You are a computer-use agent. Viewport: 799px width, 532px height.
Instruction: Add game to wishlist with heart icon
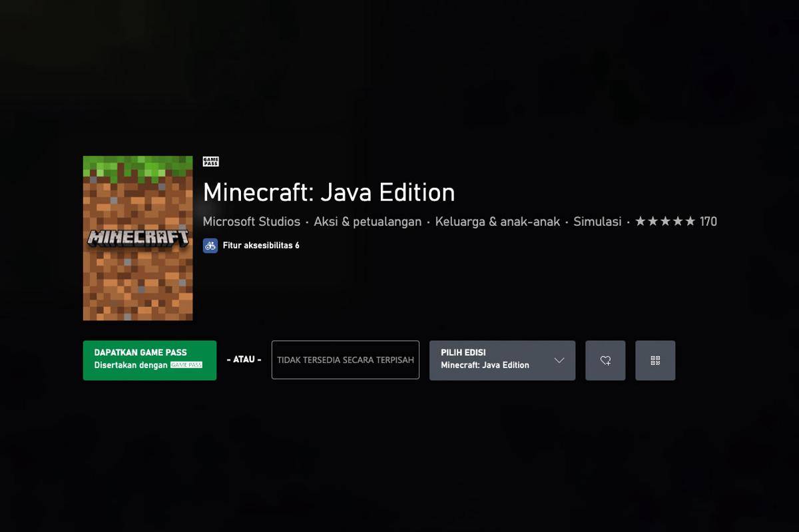point(605,360)
